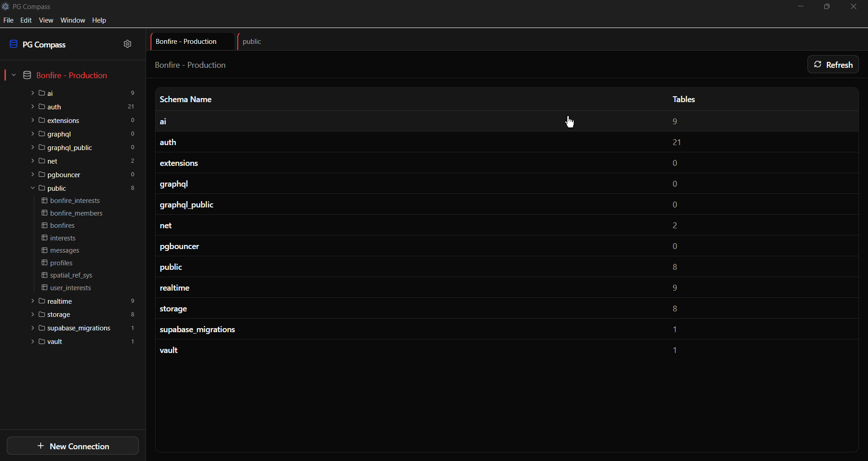This screenshot has height=461, width=868.
Task: Click the Refresh button
Action: tap(833, 65)
